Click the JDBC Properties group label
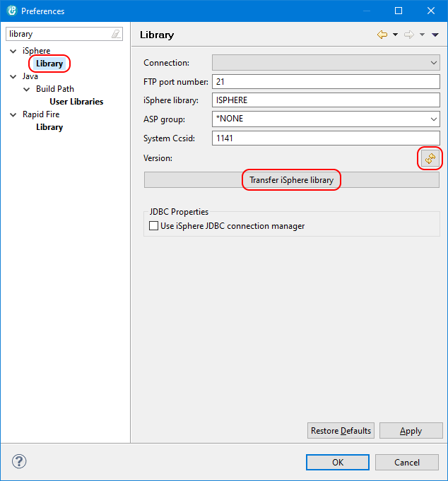 pyautogui.click(x=179, y=212)
